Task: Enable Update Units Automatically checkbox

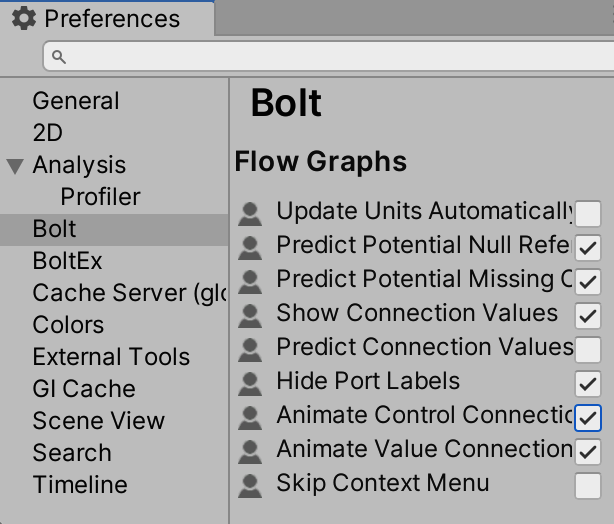Action: (588, 213)
